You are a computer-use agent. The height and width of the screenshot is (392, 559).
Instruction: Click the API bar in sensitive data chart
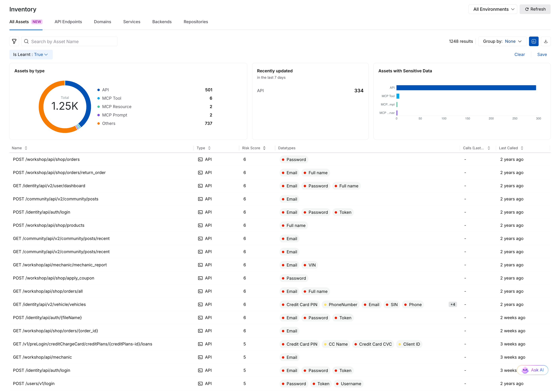click(x=466, y=88)
